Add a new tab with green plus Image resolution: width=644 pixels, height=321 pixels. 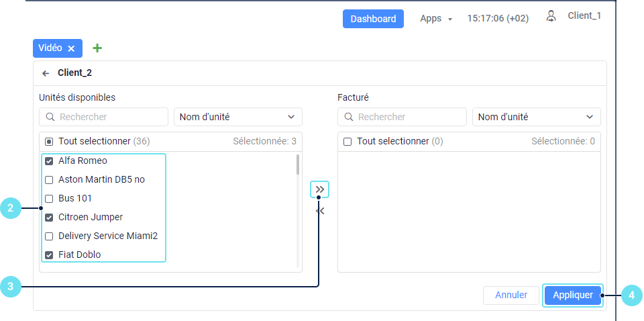click(97, 48)
